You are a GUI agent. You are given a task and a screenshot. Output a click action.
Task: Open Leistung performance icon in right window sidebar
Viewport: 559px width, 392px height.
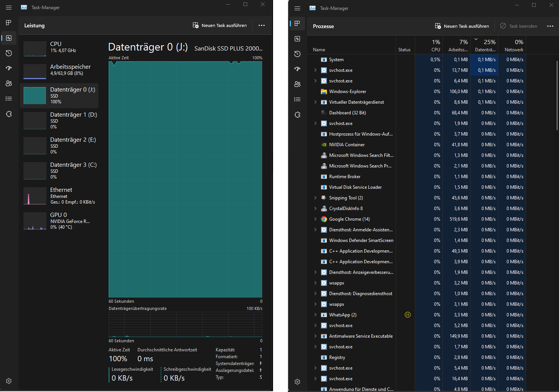point(297,39)
